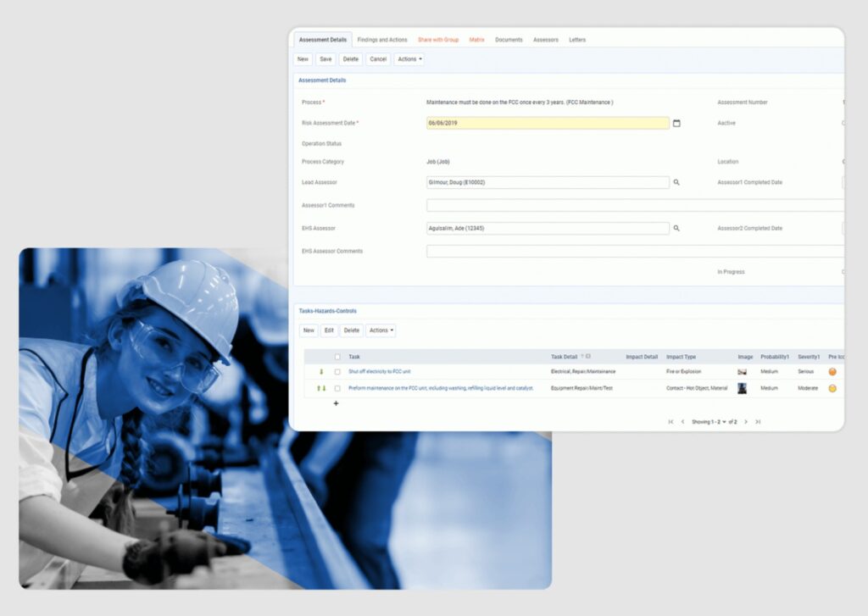Click the Save button

pyautogui.click(x=325, y=59)
